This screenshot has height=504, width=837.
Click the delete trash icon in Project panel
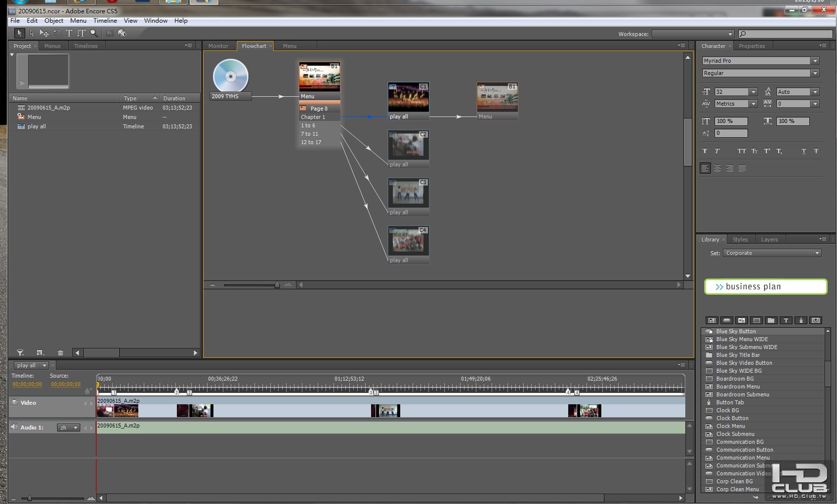coord(60,352)
